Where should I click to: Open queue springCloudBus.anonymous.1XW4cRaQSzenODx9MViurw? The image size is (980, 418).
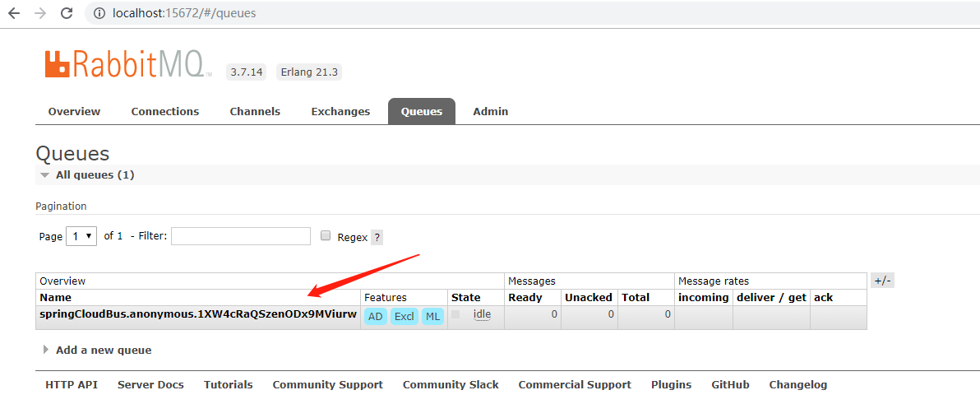pyautogui.click(x=198, y=313)
